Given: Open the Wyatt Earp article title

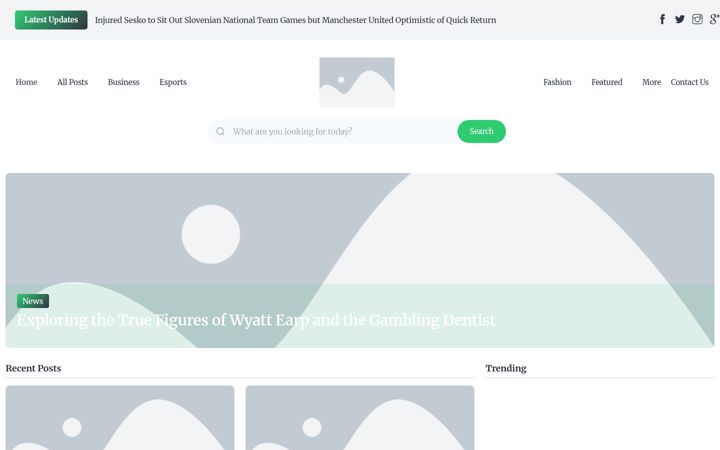Looking at the screenshot, I should 256,320.
